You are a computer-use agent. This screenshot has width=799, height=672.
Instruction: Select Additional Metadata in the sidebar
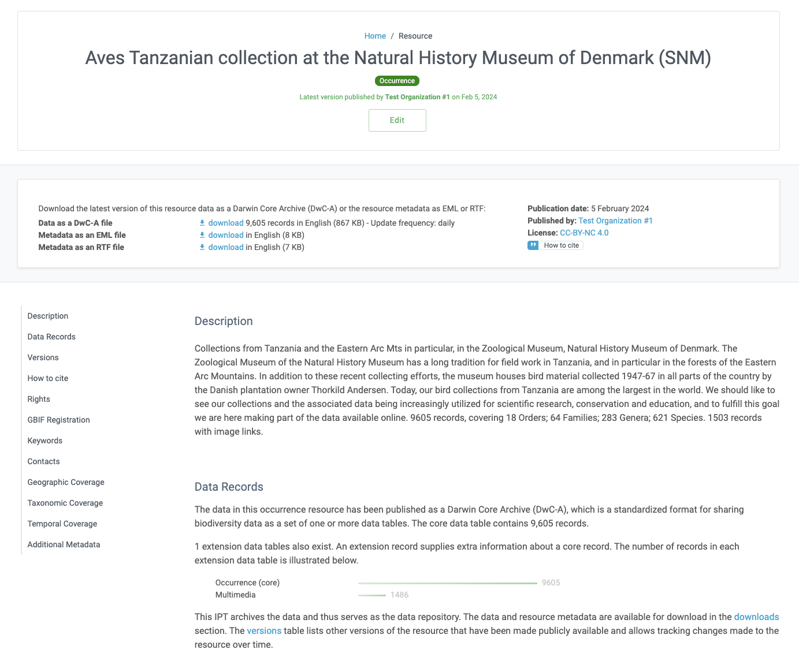pyautogui.click(x=64, y=544)
